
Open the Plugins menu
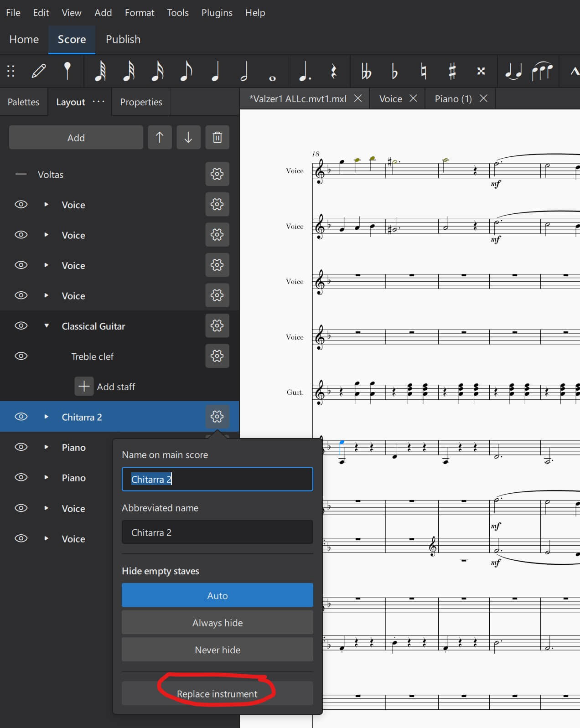tap(217, 13)
